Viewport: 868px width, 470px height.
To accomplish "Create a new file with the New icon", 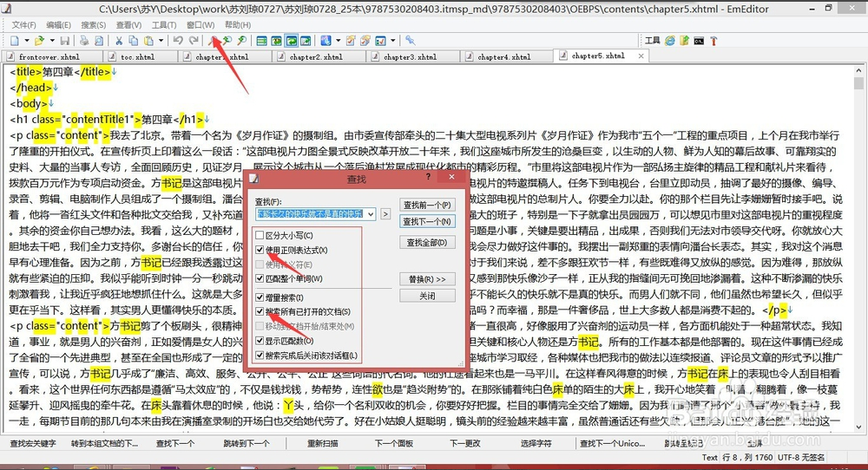I will point(15,41).
